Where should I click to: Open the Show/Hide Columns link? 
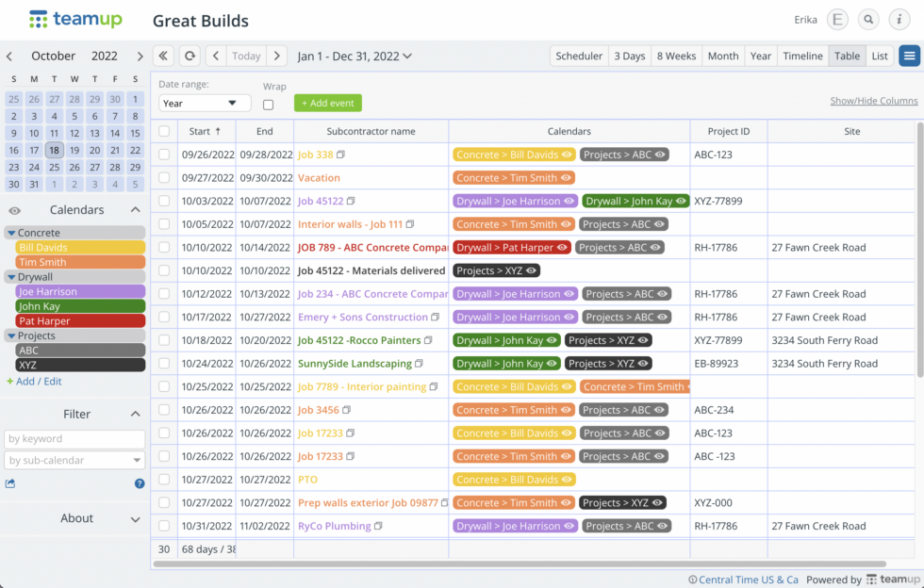(873, 100)
